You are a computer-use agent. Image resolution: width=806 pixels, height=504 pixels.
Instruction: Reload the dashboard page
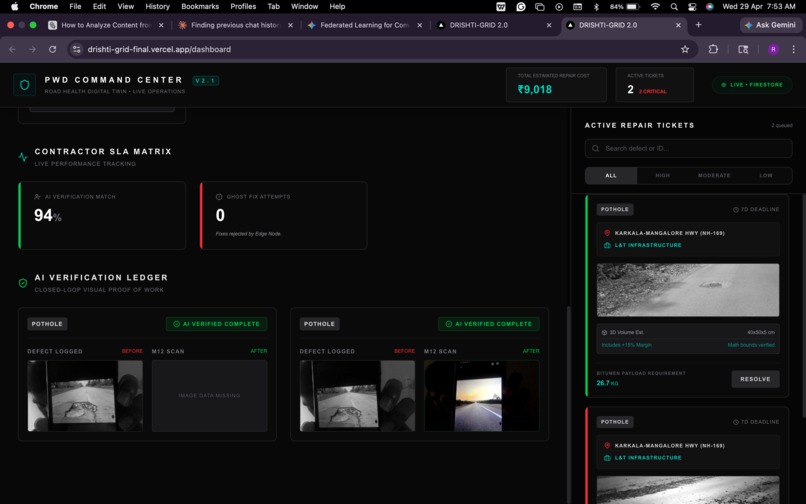tap(52, 49)
